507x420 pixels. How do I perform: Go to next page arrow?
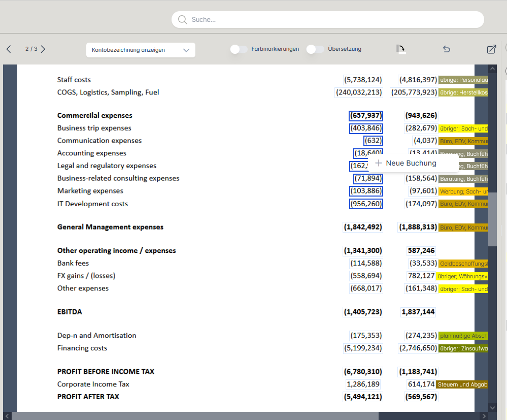(43, 49)
